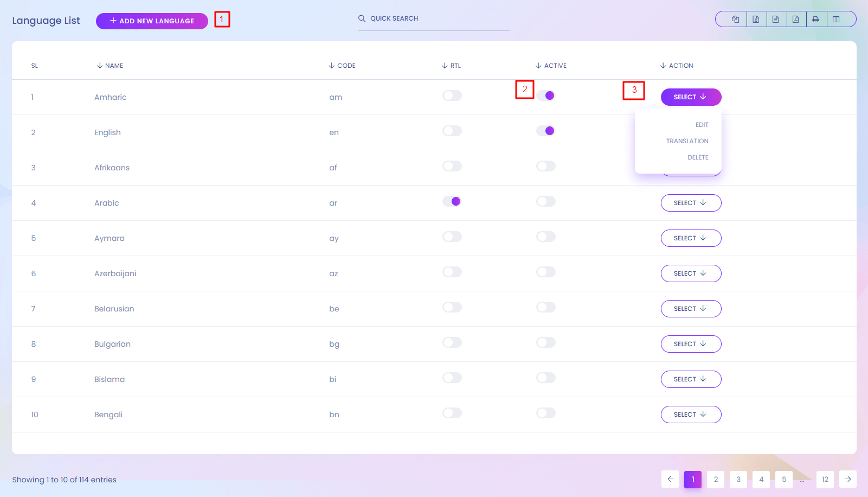Open Select dropdown for Arabic row
The image size is (868, 497).
pos(691,203)
